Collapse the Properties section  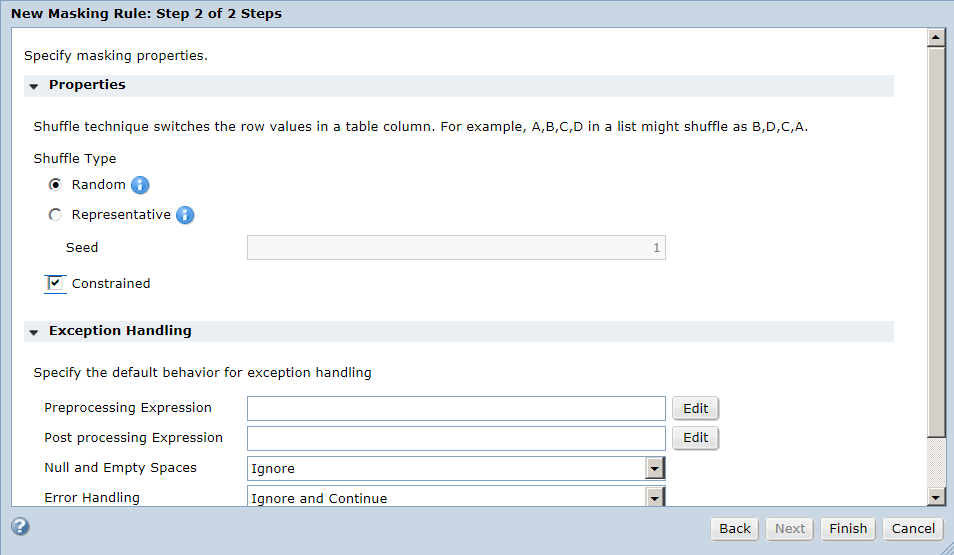pos(34,86)
